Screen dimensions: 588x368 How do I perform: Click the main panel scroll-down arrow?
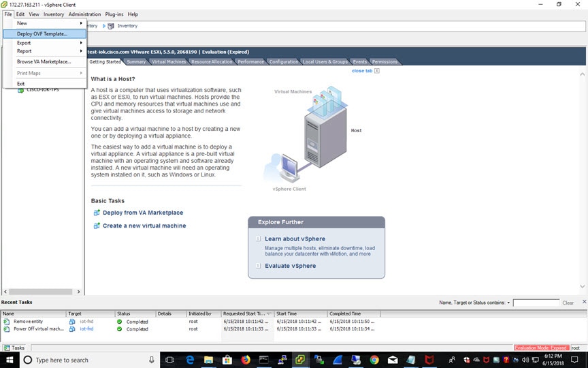point(583,286)
